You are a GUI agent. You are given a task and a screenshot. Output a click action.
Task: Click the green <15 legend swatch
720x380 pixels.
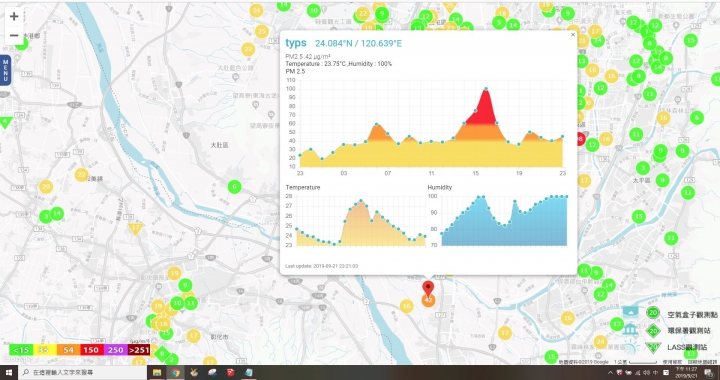point(21,350)
